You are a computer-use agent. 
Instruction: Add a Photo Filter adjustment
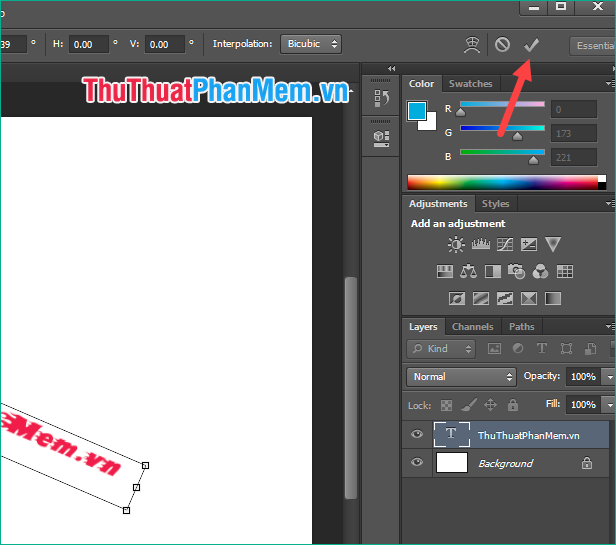point(516,272)
